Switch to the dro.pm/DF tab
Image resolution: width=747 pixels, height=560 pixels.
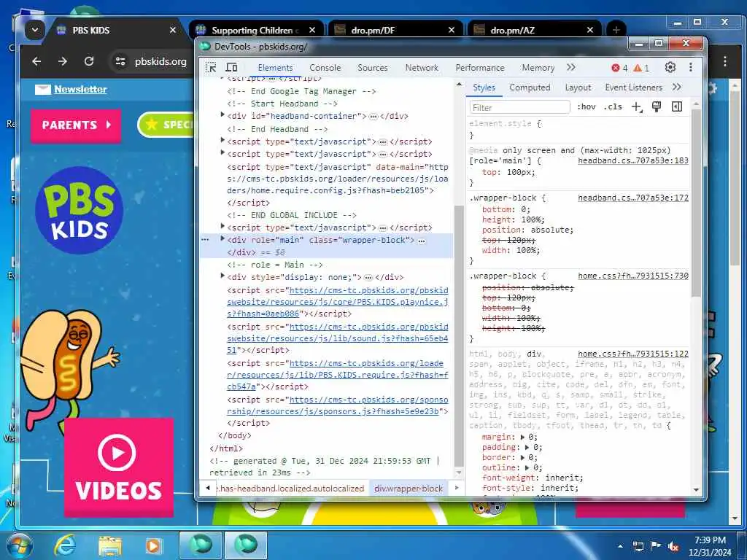pyautogui.click(x=395, y=30)
